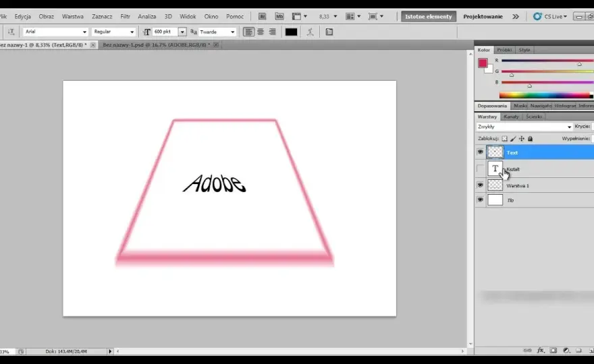The height and width of the screenshot is (364, 594).
Task: Show the Kształt layer
Action: coord(481,169)
